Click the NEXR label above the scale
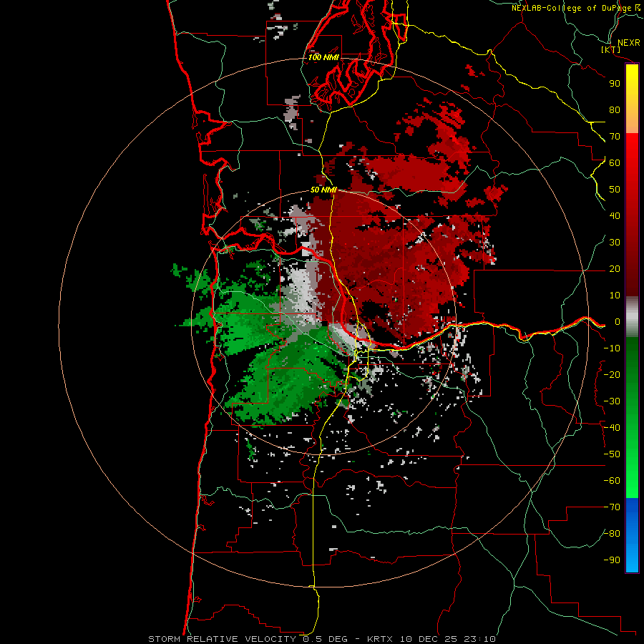This screenshot has width=644, height=644. point(628,43)
